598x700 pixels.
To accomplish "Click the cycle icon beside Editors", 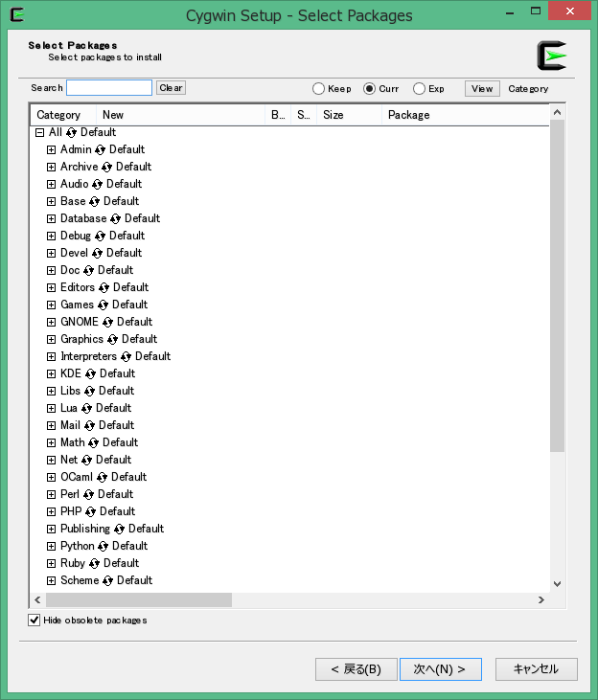I will point(104,288).
